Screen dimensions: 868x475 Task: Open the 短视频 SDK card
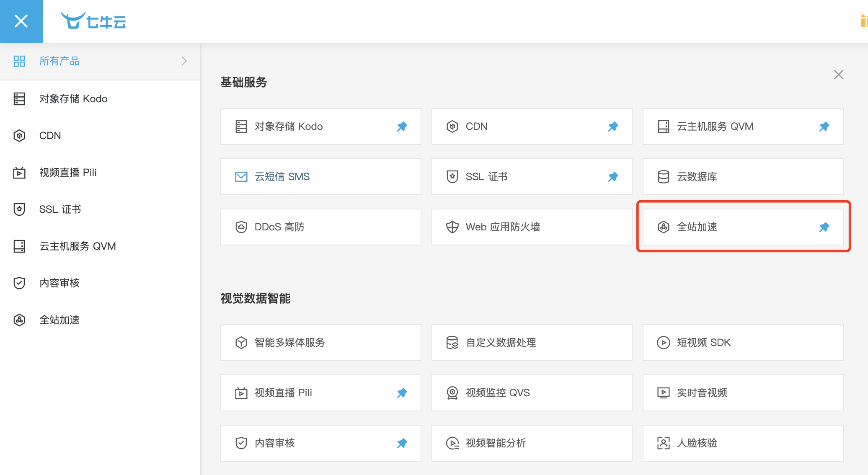pos(743,343)
